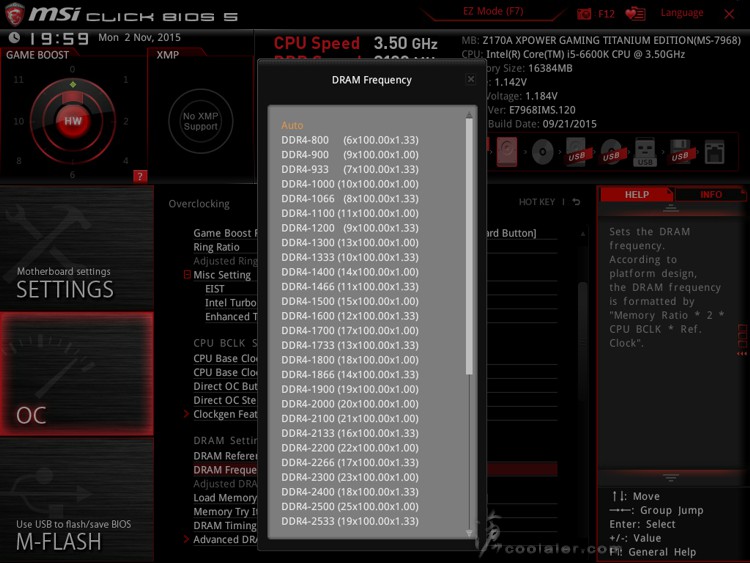The width and height of the screenshot is (750, 563).
Task: Select Game Boost Function setting row
Action: click(x=225, y=233)
